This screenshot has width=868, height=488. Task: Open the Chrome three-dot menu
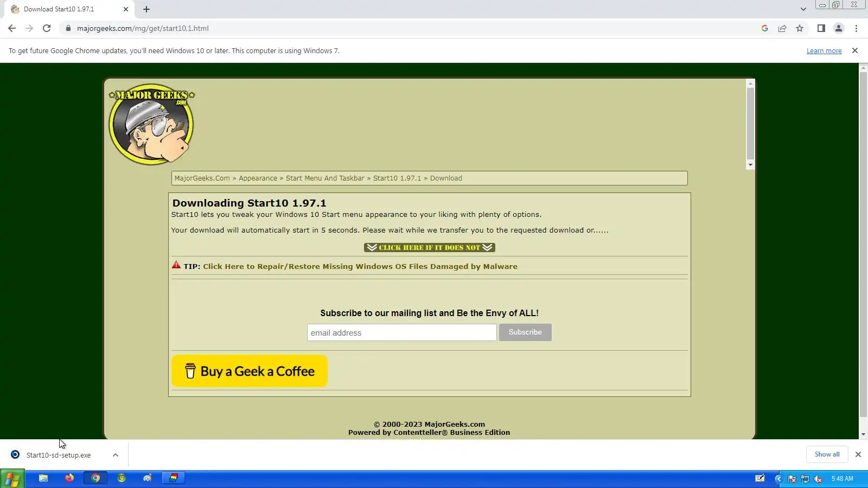tap(856, 28)
